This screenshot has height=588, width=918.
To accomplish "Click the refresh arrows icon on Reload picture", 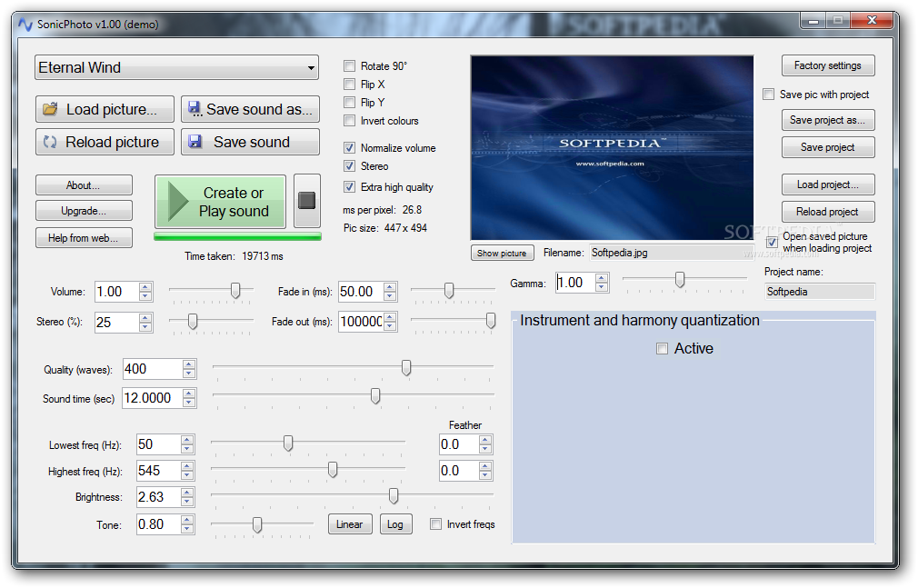I will [50, 142].
